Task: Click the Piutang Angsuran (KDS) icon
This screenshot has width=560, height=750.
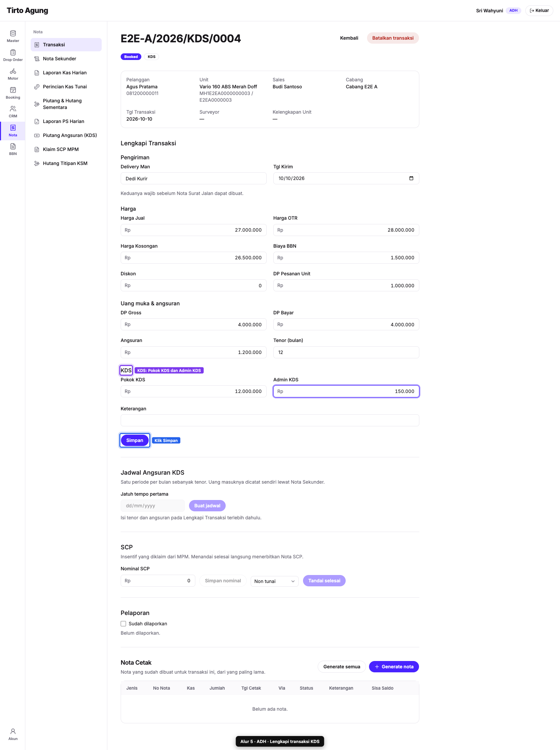Action: (37, 136)
